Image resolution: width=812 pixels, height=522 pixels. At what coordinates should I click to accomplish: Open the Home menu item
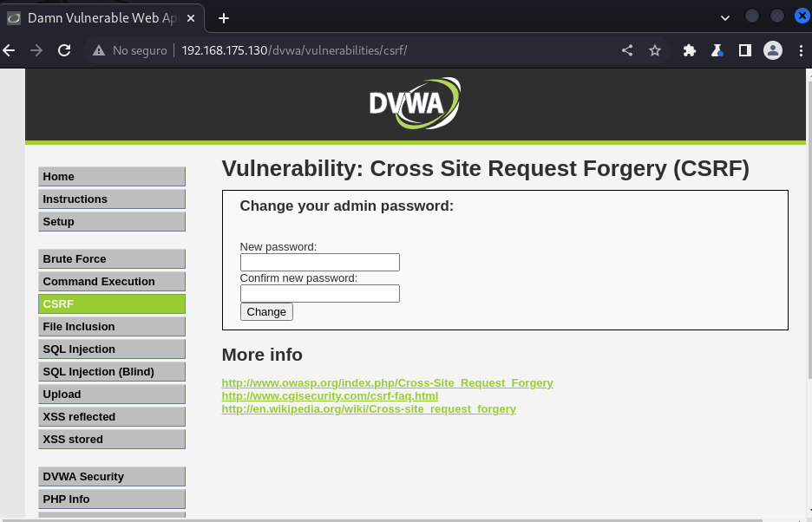click(x=112, y=177)
